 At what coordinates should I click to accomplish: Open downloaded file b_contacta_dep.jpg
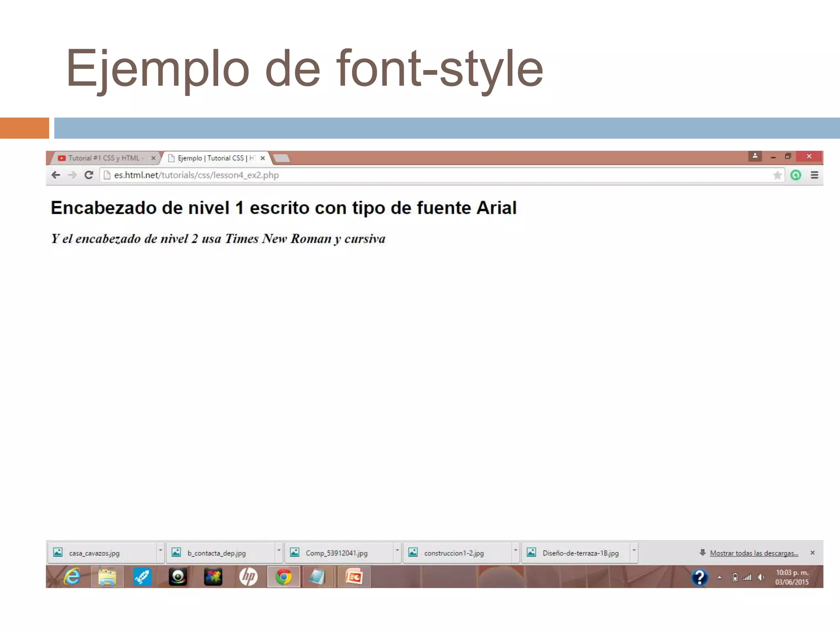pos(221,552)
